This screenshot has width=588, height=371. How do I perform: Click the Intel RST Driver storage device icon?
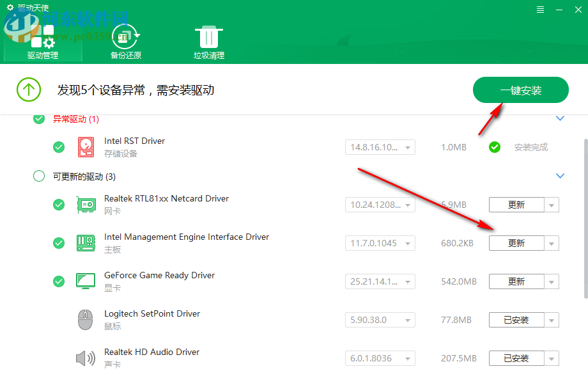[x=86, y=146]
